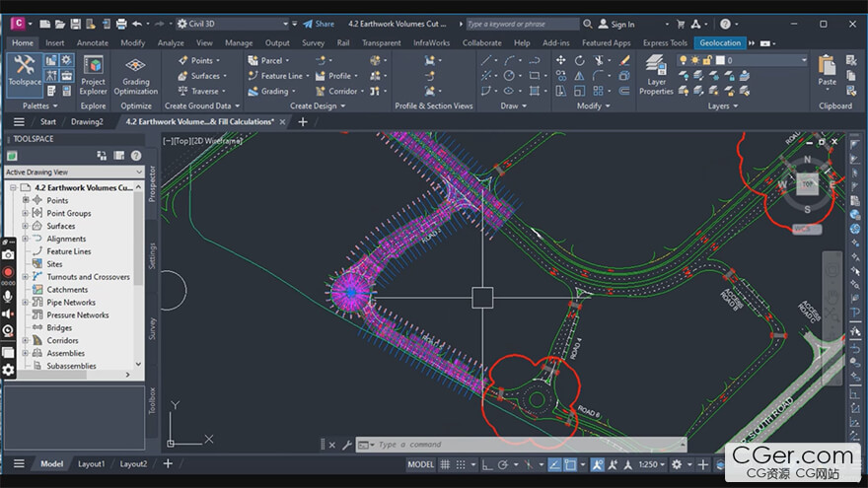Select the Move tool in Modify panel
Viewport: 868px width, 488px height.
click(x=561, y=60)
